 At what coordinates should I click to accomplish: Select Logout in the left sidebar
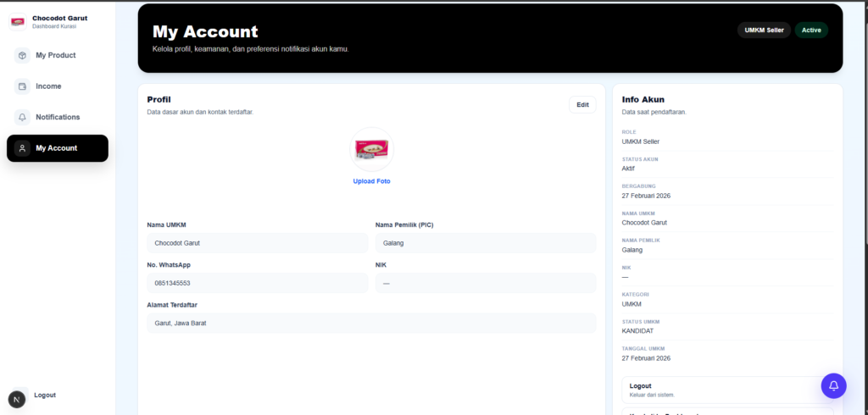pyautogui.click(x=45, y=395)
